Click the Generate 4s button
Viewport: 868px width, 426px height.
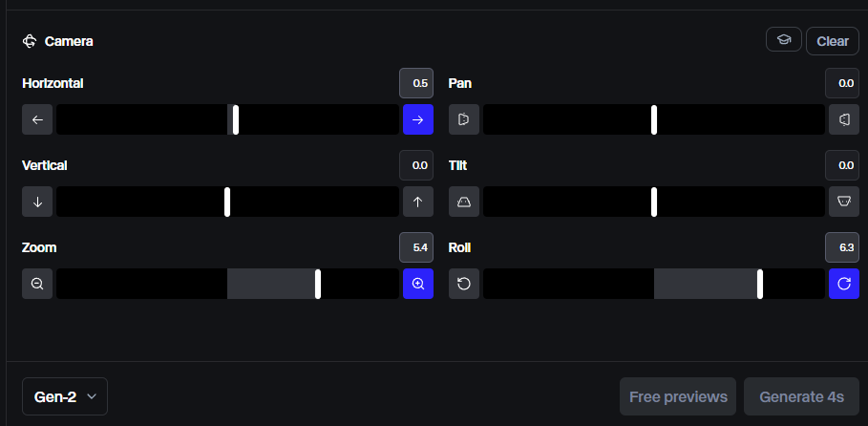click(801, 396)
